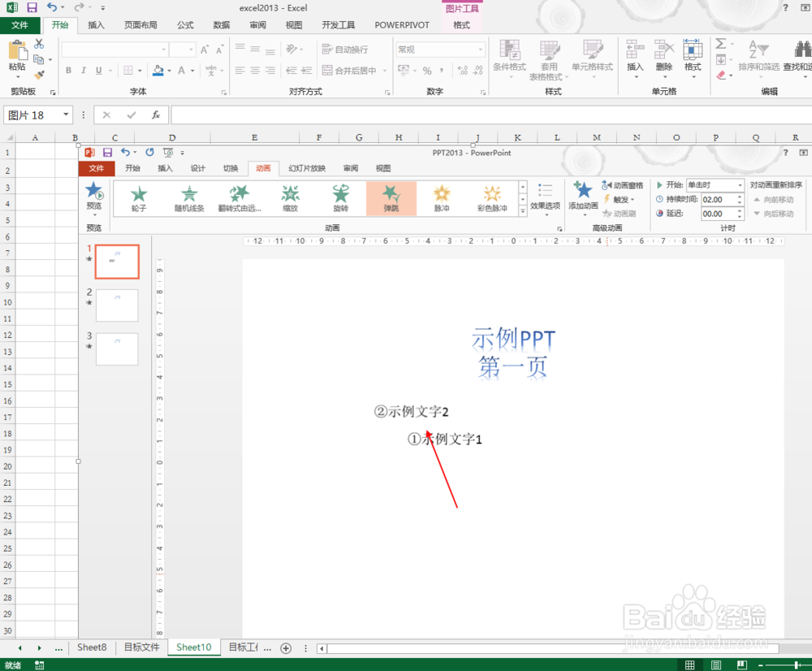The width and height of the screenshot is (812, 671).
Task: Open the POWERPIVOT ribbon tab
Action: [403, 25]
